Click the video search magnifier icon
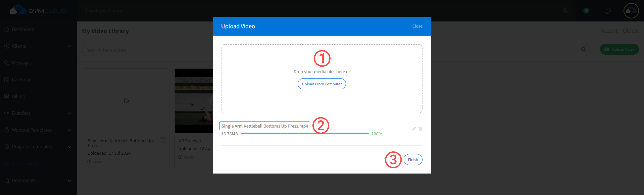This screenshot has width=644, height=195. click(583, 50)
